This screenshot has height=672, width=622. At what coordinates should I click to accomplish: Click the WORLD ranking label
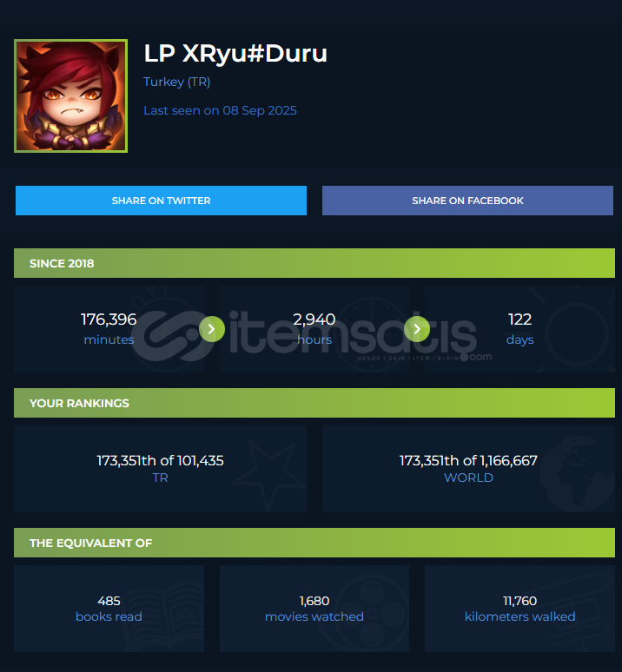(x=468, y=478)
